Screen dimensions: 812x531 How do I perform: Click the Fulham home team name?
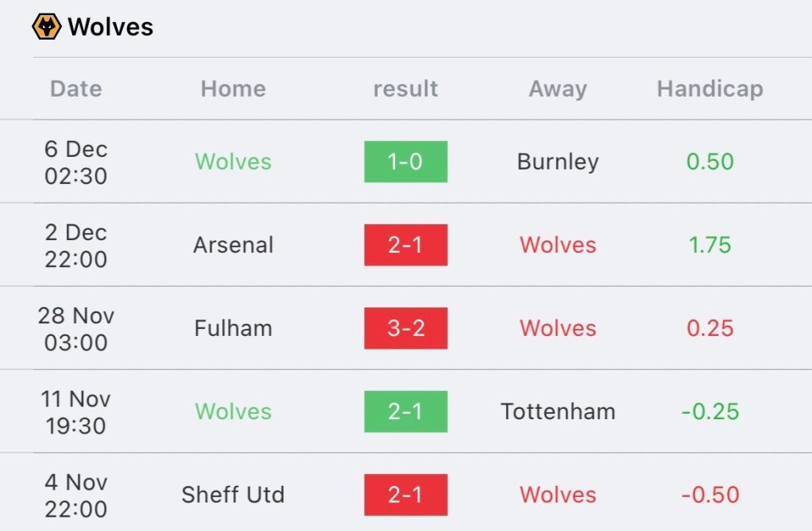pyautogui.click(x=234, y=328)
